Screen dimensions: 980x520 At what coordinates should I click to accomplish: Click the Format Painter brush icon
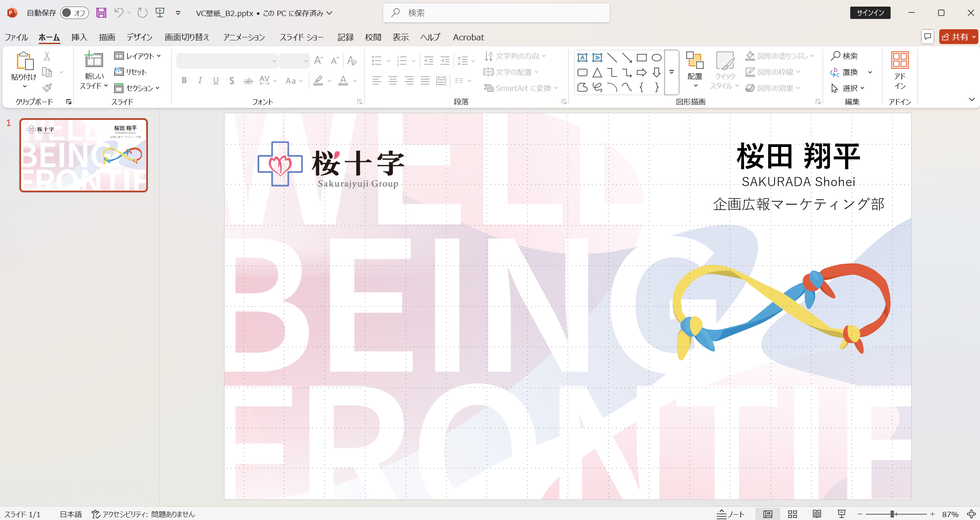(x=47, y=88)
